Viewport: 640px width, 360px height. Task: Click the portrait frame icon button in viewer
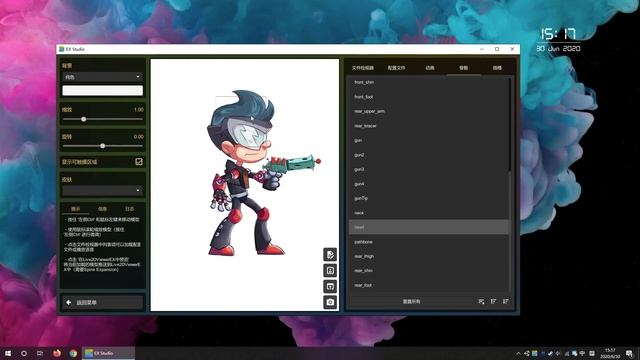tap(330, 270)
